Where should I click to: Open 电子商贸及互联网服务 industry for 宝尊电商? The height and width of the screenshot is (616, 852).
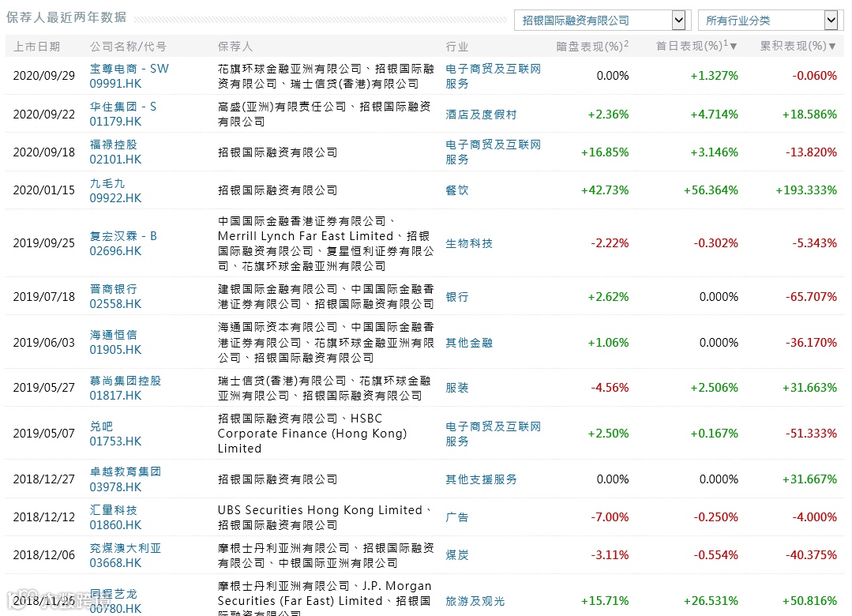click(x=494, y=76)
